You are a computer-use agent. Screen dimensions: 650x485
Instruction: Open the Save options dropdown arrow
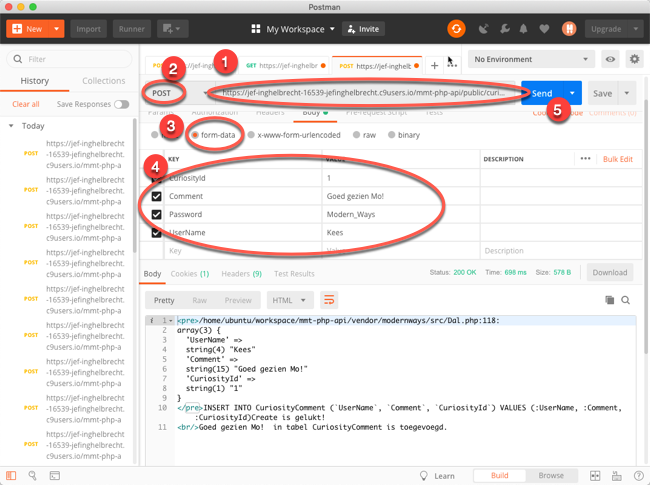[x=627, y=93]
